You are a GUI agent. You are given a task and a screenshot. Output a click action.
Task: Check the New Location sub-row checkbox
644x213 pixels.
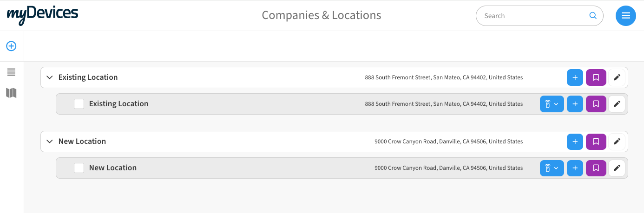click(79, 168)
